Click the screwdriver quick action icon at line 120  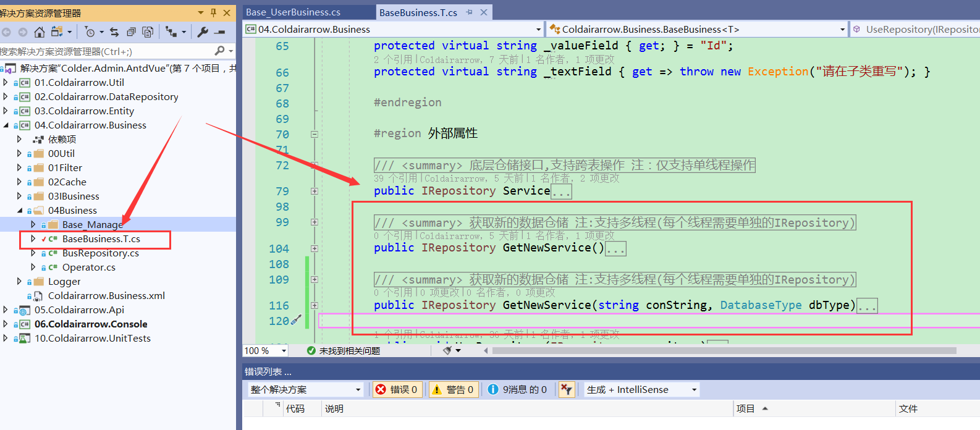(x=297, y=320)
